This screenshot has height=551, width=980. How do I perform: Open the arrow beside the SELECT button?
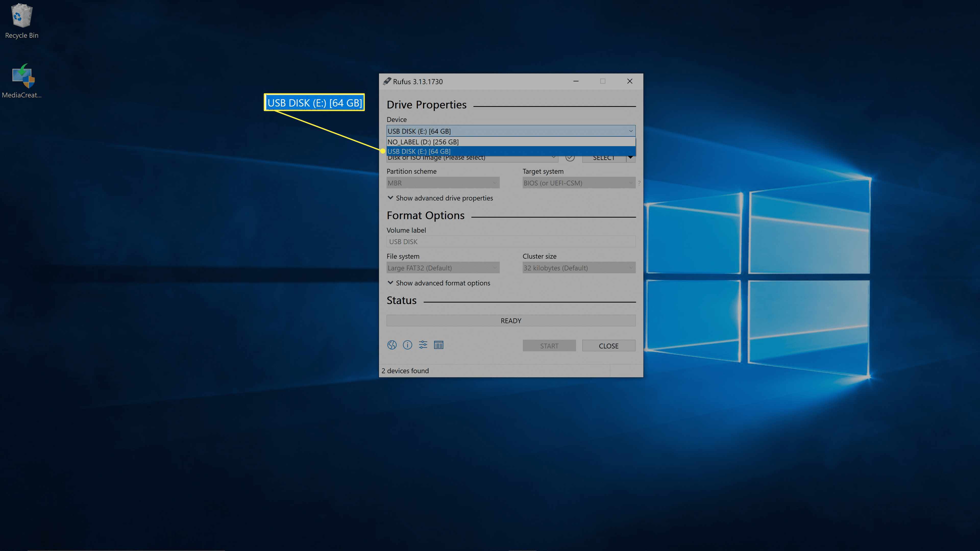631,158
